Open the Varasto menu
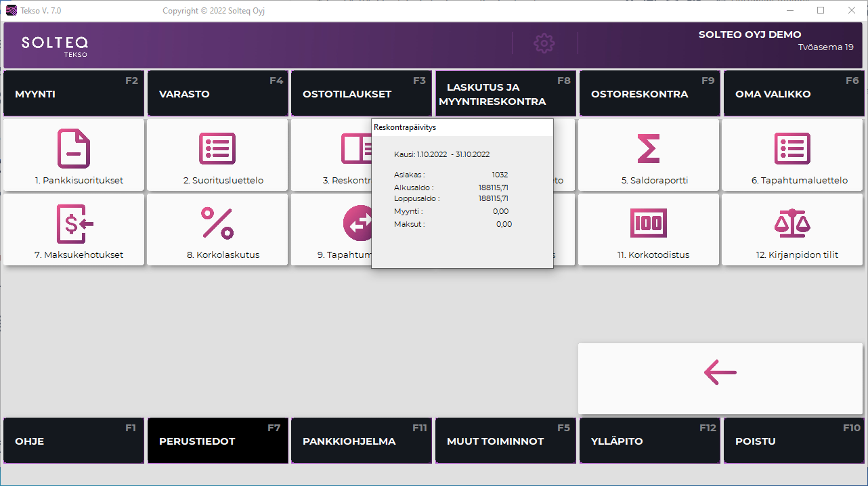 tap(217, 94)
